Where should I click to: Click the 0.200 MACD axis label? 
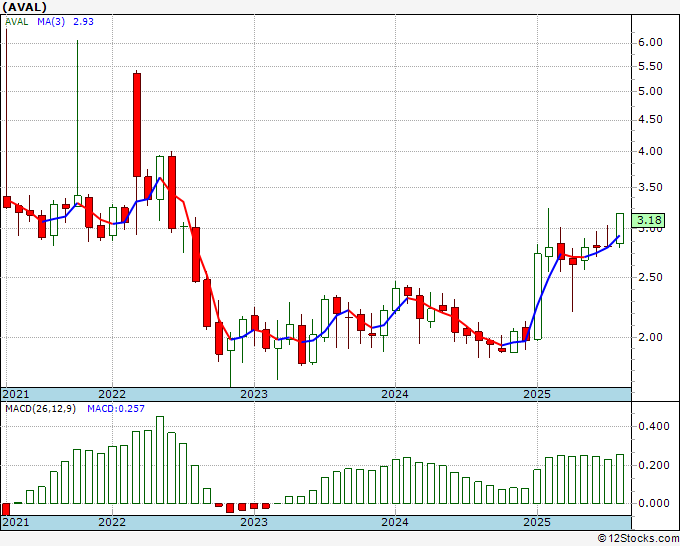[x=654, y=465]
